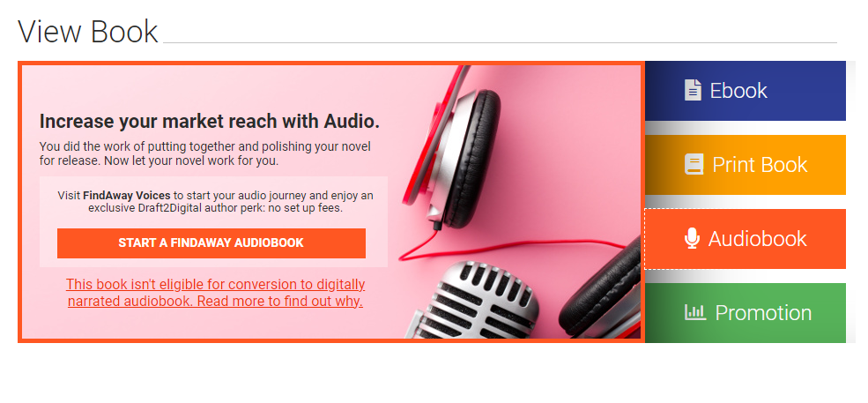Click the document icon on Ebook tab
Viewport: 868px width, 403px height.
click(x=693, y=90)
